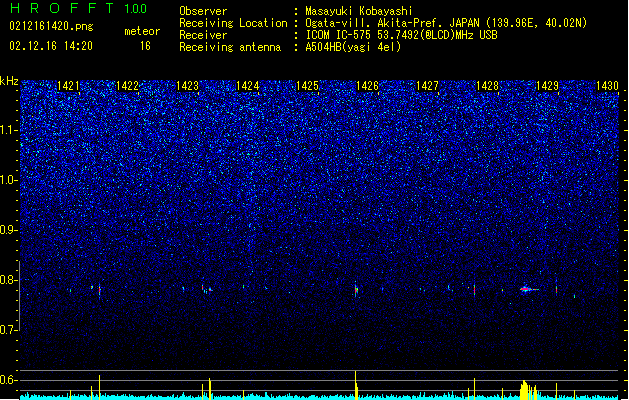The width and height of the screenshot is (629, 400).
Task: Click the 0.8 kHz frequency label
Action: [x=9, y=280]
